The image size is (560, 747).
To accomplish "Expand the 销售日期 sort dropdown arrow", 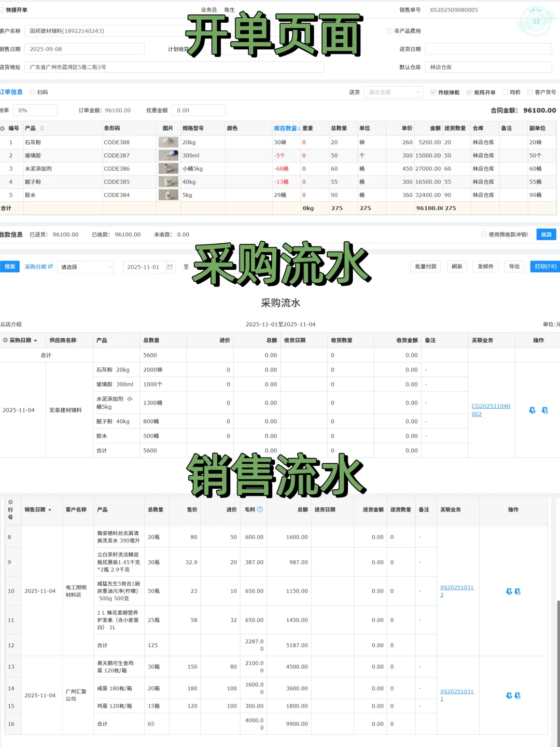I will point(49,509).
